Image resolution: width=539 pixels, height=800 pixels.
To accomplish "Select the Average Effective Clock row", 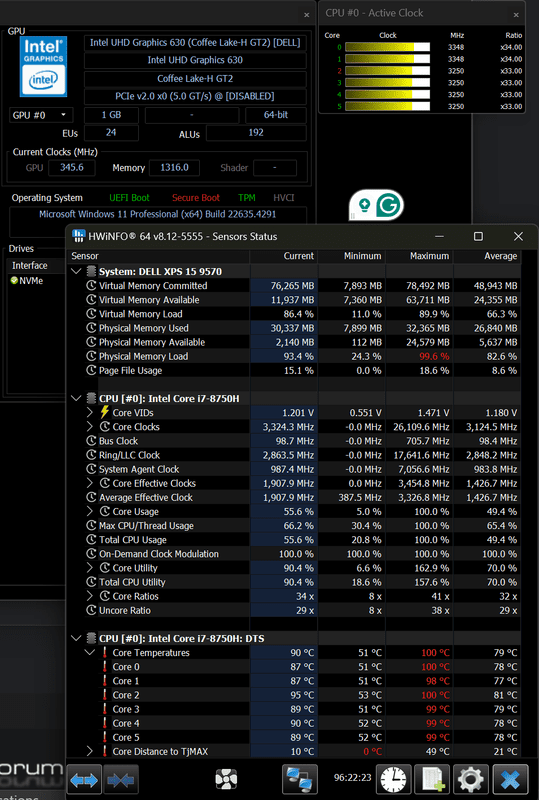I will point(294,497).
